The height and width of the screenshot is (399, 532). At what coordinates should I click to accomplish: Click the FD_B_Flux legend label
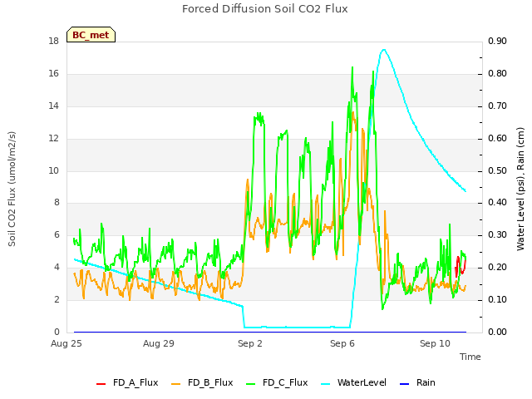[x=210, y=382]
